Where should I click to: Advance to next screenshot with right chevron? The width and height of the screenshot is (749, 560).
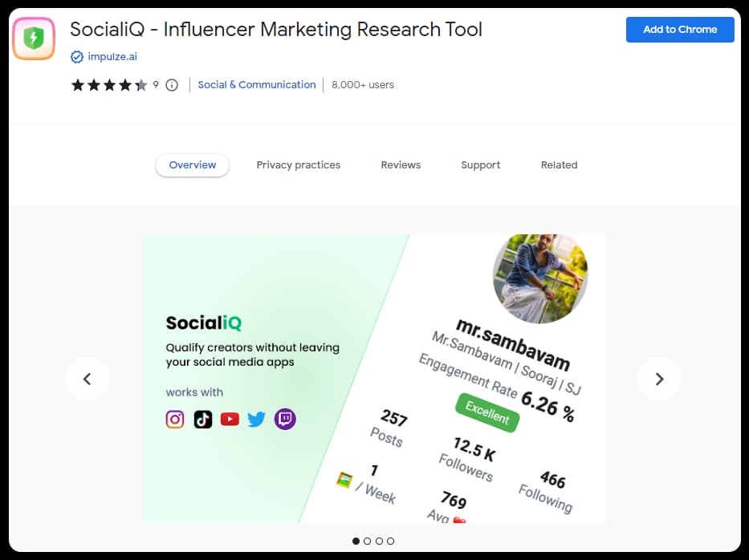[x=659, y=379]
